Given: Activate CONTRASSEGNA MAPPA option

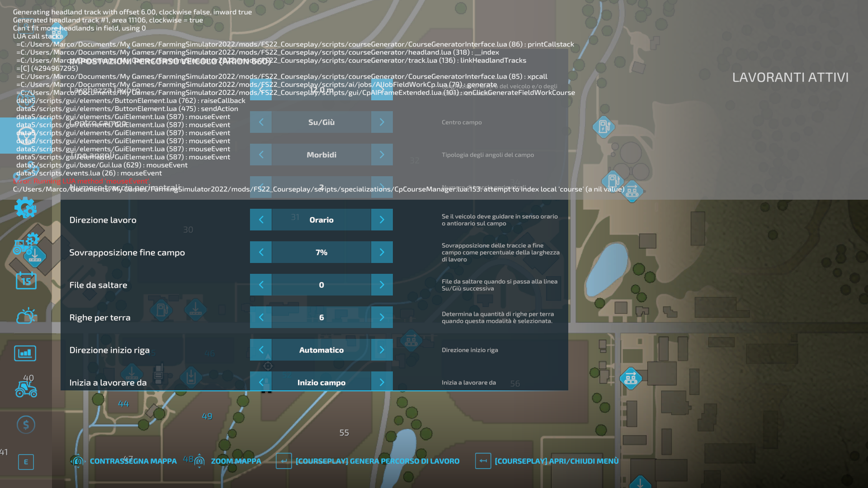Looking at the screenshot, I should 133,461.
